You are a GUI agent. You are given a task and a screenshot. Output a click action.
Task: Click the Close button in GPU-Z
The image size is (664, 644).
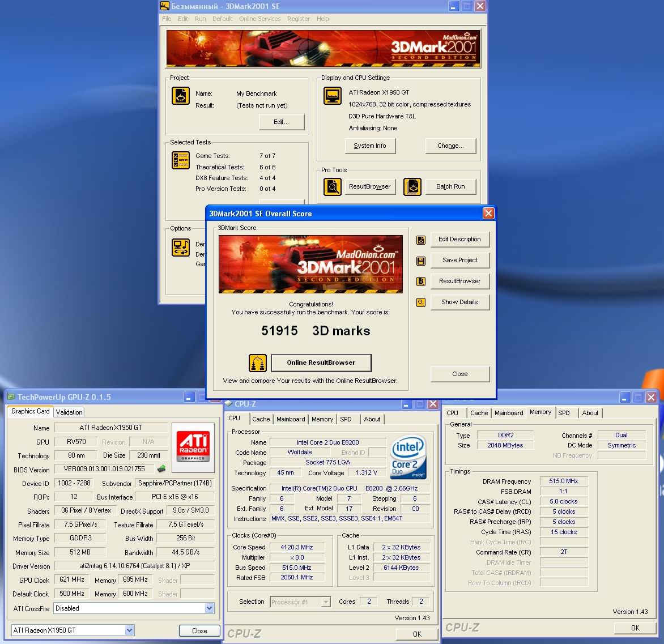tap(199, 630)
